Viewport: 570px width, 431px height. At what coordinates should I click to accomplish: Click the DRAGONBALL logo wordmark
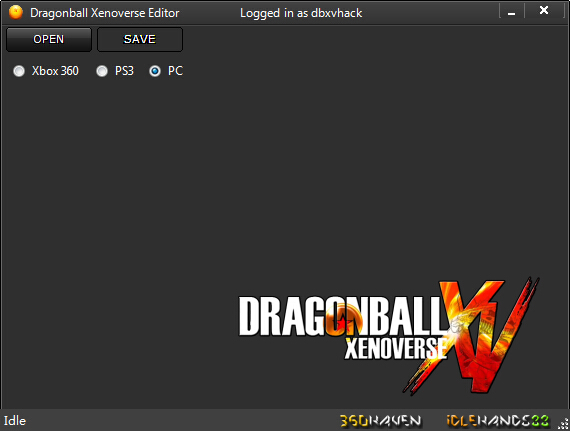[342, 316]
